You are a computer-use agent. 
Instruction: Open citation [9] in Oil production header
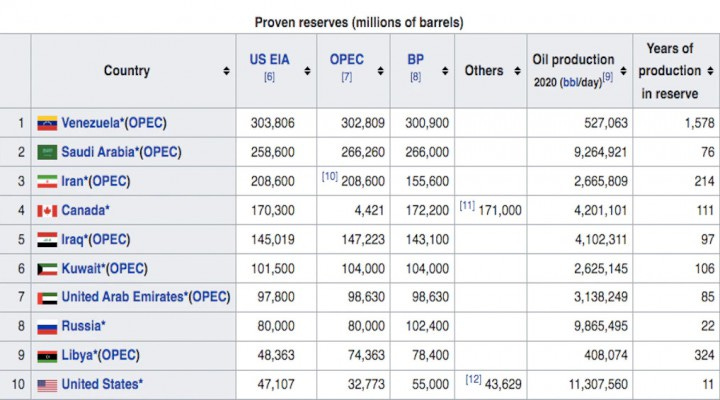click(x=608, y=77)
